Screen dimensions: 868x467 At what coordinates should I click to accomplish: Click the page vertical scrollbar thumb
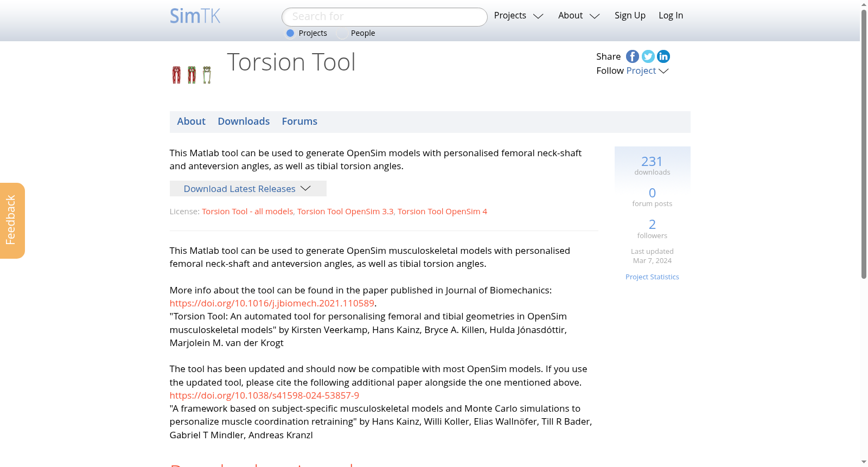[864, 144]
